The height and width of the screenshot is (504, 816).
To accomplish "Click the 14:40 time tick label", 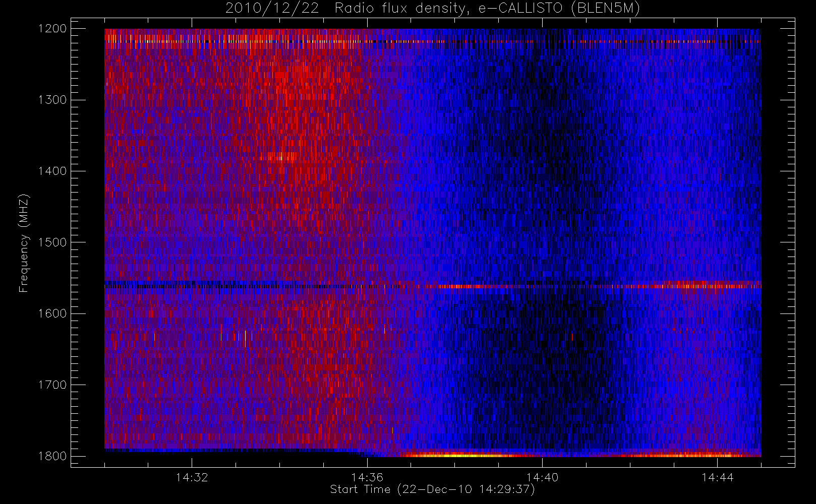I will click(x=542, y=477).
